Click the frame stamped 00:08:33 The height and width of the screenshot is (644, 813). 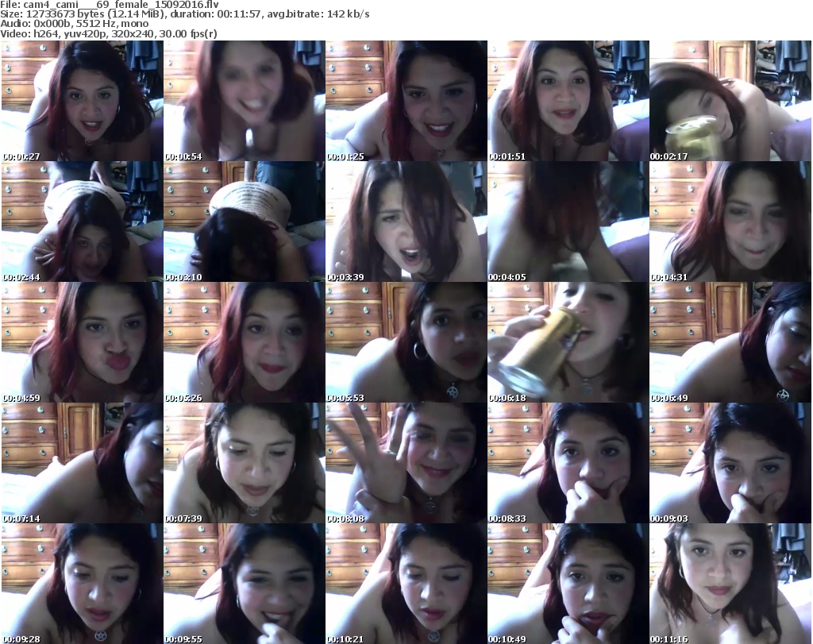point(568,463)
